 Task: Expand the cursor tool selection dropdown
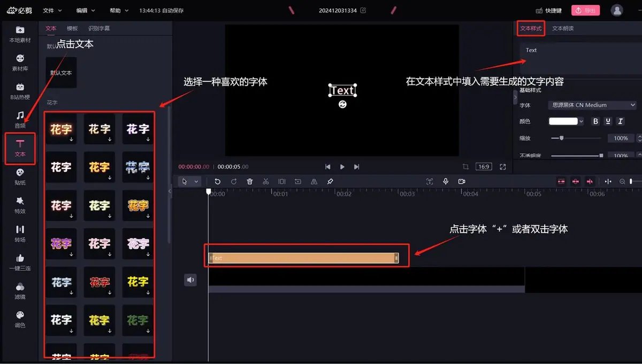coord(196,182)
